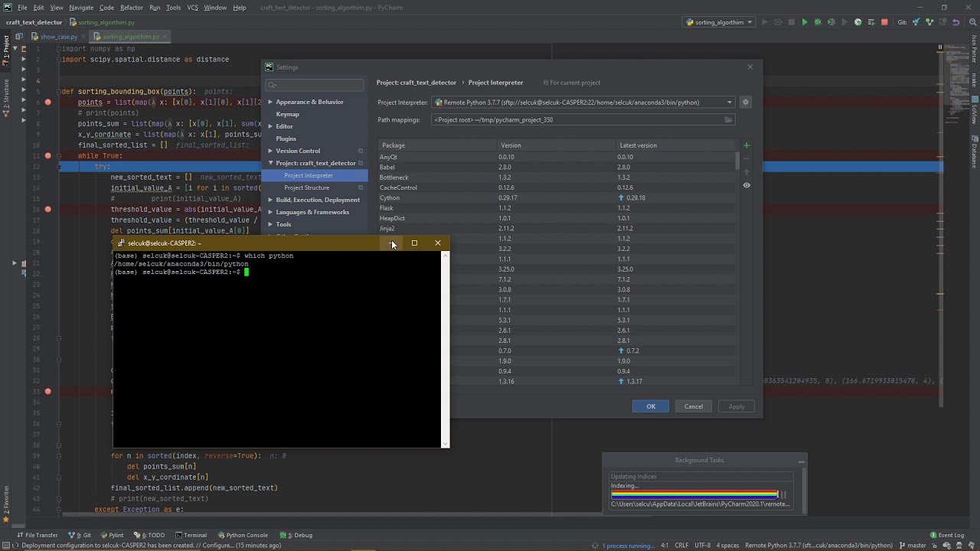This screenshot has width=980, height=551.
Task: Toggle breakpoint on line 33
Action: tap(47, 391)
